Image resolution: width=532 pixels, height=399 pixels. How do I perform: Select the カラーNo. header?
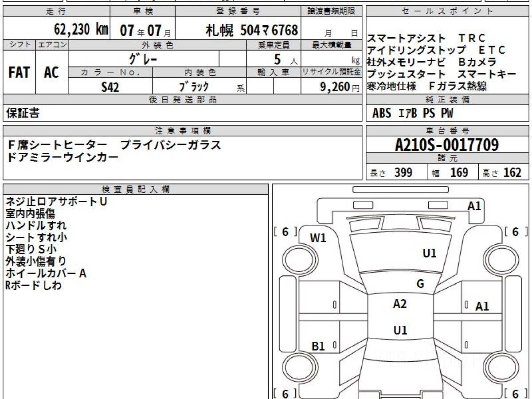pos(110,72)
